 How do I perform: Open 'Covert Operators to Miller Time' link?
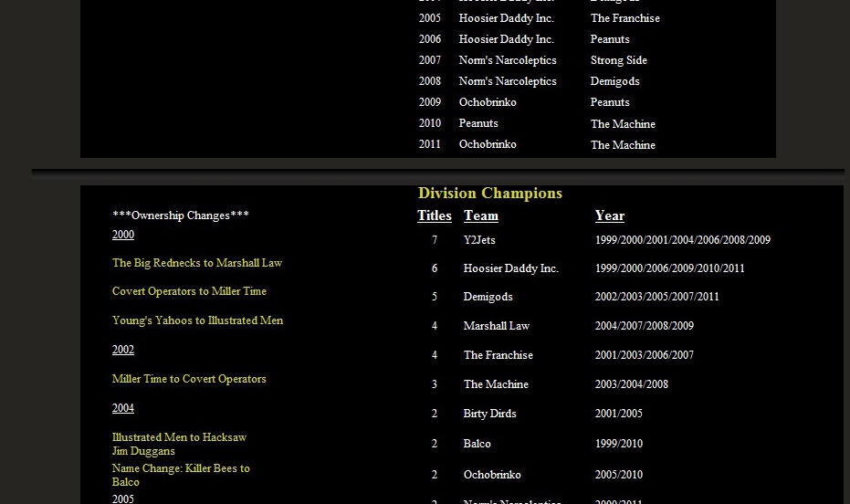click(189, 291)
